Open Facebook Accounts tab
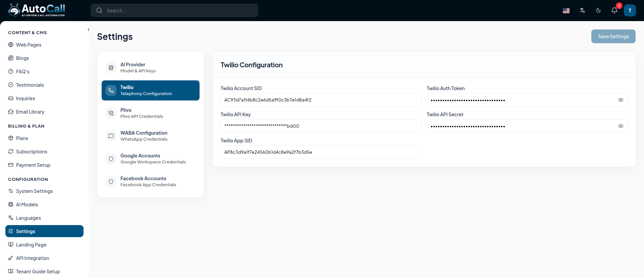 (x=151, y=182)
